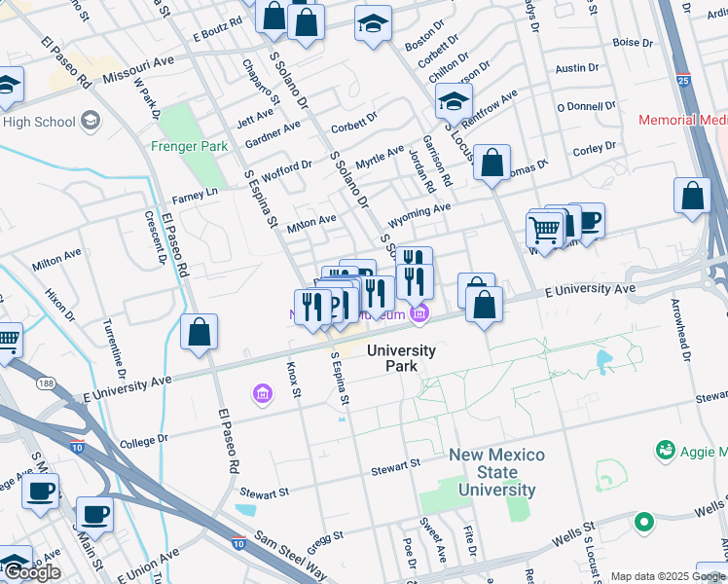This screenshot has height=584, width=728.
Task: Open the graduation cap marker by Renfrow Ave
Action: [454, 102]
